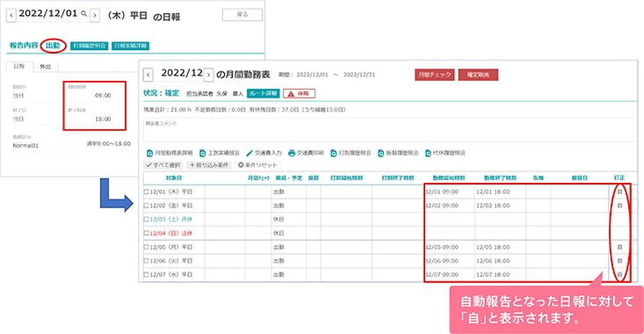The width and height of the screenshot is (644, 334).
Task: Click 日報実績詳細 button in daily report
Action: click(x=130, y=46)
